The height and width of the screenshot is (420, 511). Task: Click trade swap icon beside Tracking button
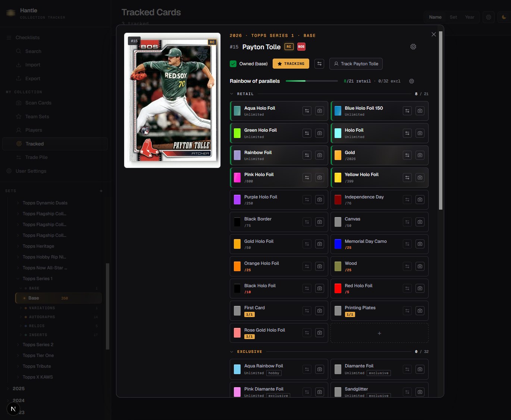319,64
